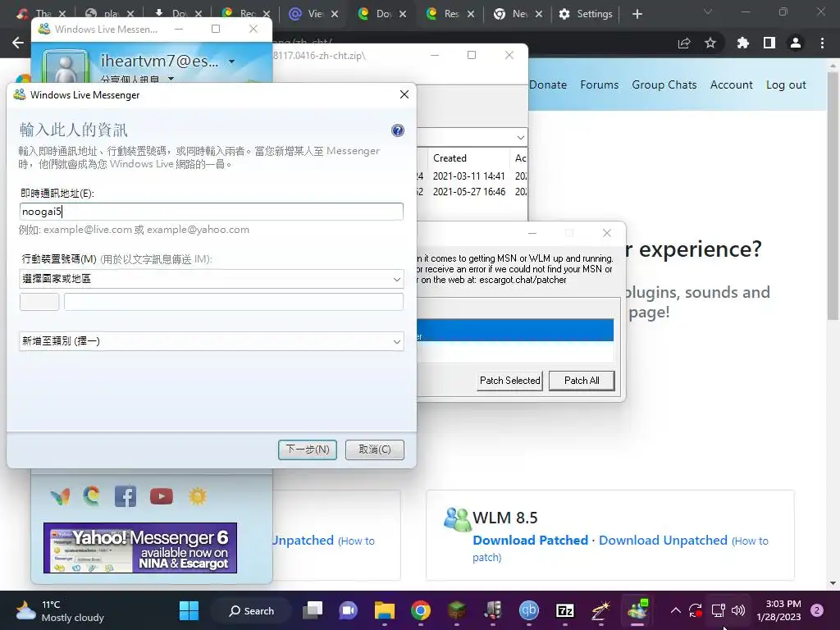This screenshot has width=840, height=630.
Task: Click Patch All button
Action: tap(582, 381)
